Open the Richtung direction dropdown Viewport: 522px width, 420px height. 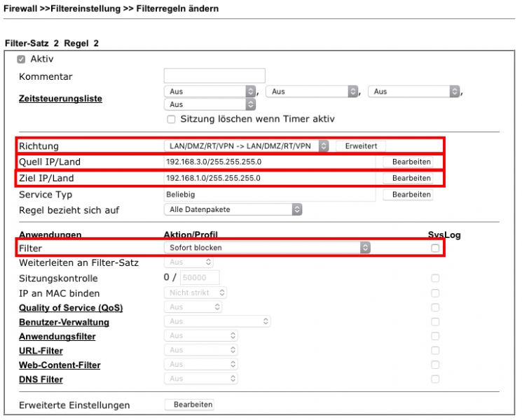(246, 146)
